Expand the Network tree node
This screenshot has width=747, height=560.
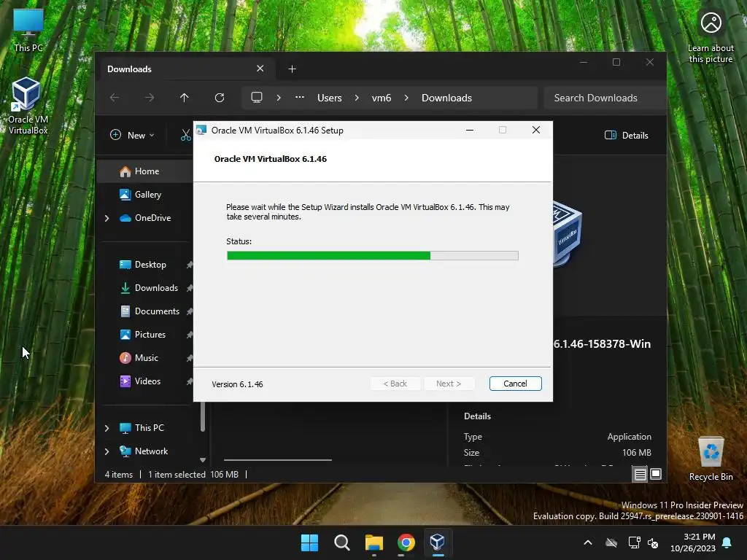[x=107, y=451]
